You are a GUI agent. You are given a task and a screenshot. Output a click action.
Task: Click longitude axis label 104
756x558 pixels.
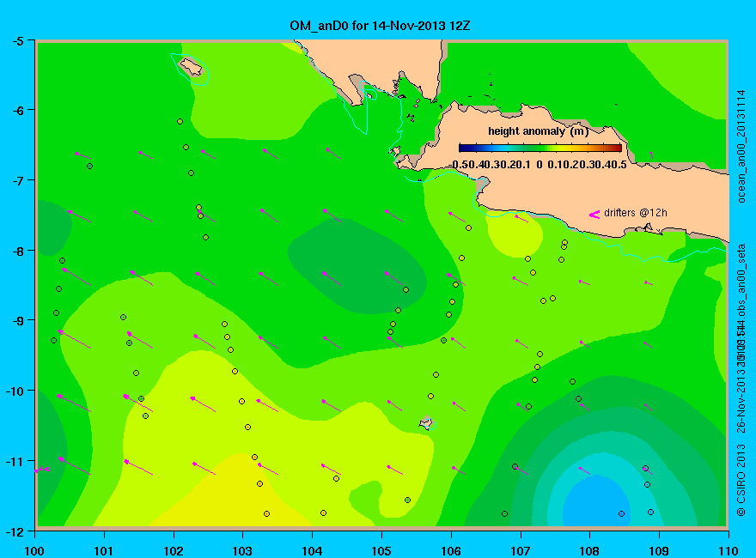coord(312,551)
